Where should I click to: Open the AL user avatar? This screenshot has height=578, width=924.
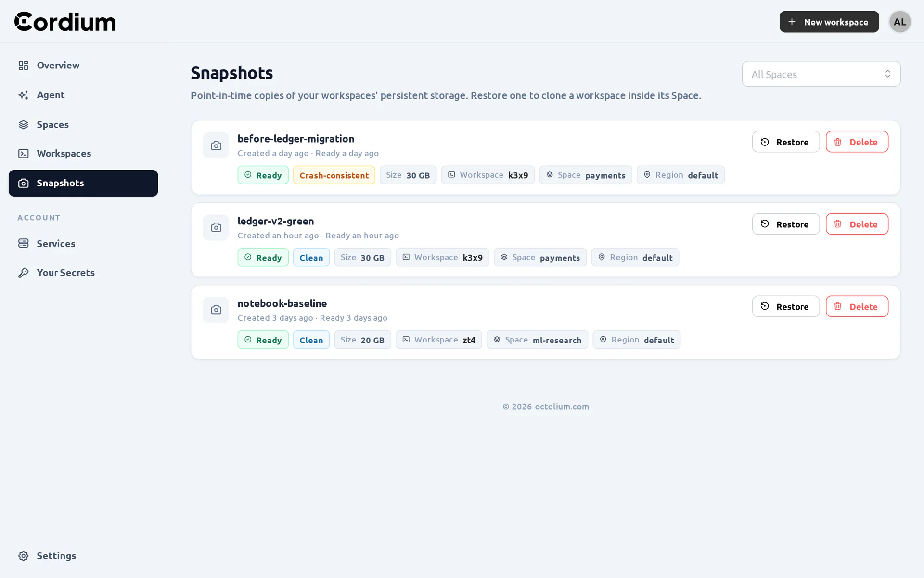tap(900, 22)
